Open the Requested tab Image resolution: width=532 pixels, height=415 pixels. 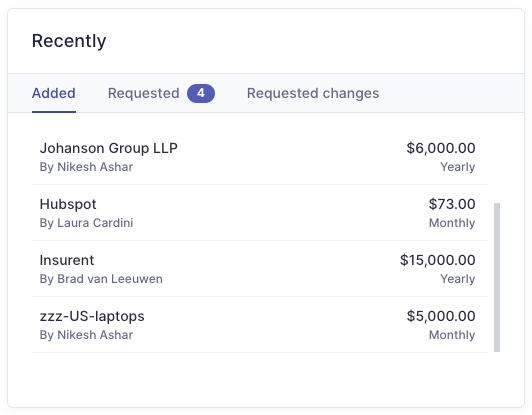coord(161,93)
